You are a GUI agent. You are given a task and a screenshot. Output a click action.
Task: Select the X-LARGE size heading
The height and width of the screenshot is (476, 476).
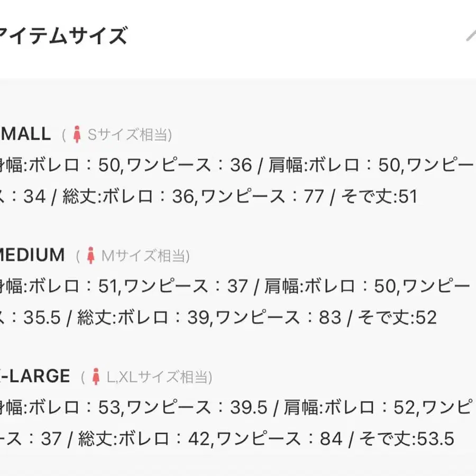coord(35,376)
